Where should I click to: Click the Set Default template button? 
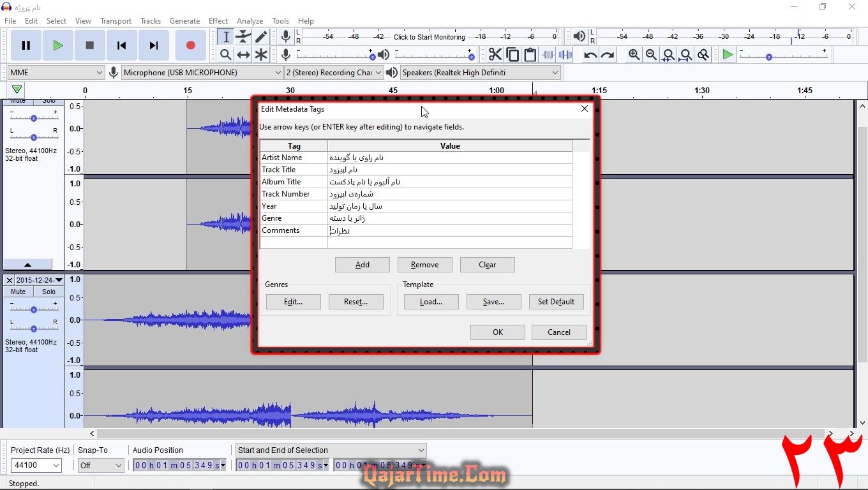[556, 302]
